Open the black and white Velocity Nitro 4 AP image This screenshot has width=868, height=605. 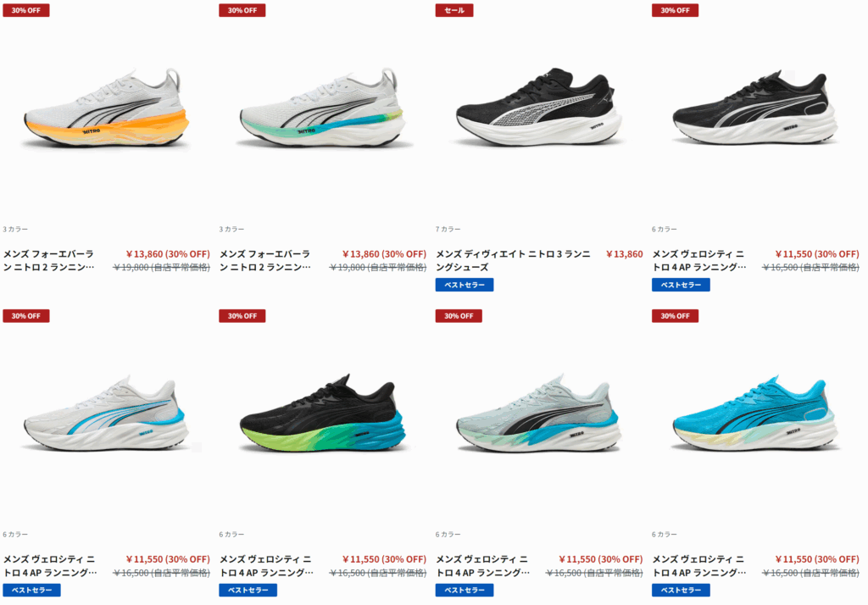pos(755,107)
